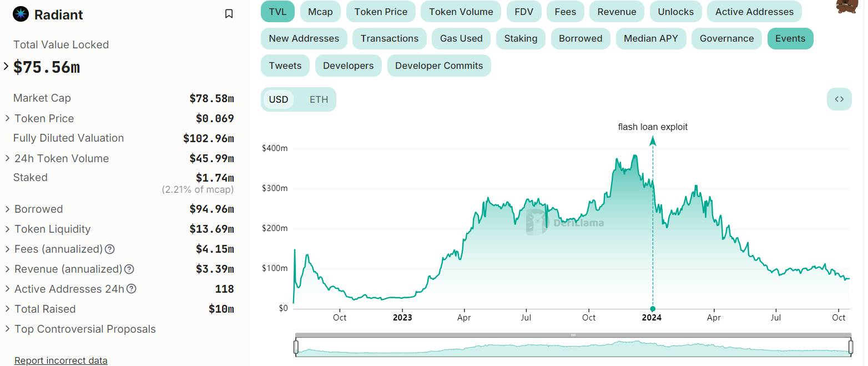Enable the Token Volume chart metric
The width and height of the screenshot is (868, 366).
coord(461,12)
